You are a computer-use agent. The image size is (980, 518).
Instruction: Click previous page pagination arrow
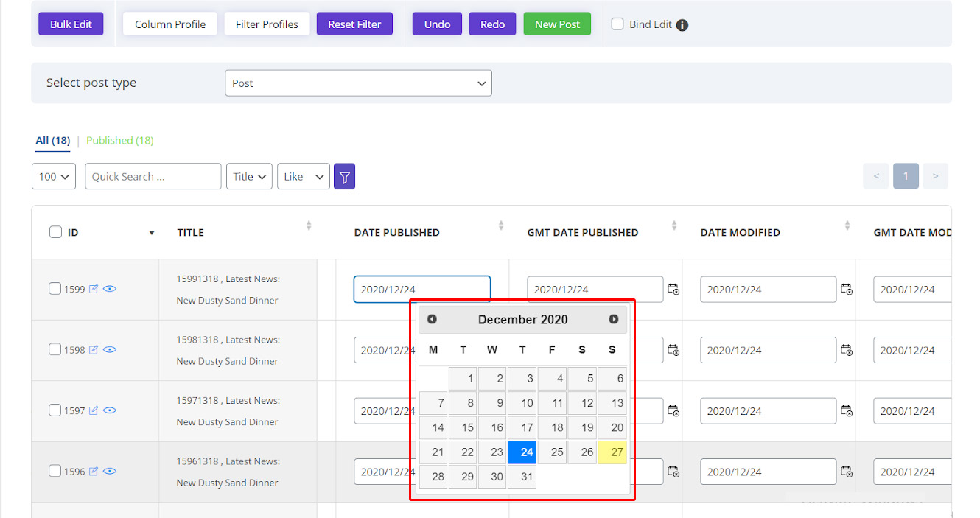[x=876, y=176]
